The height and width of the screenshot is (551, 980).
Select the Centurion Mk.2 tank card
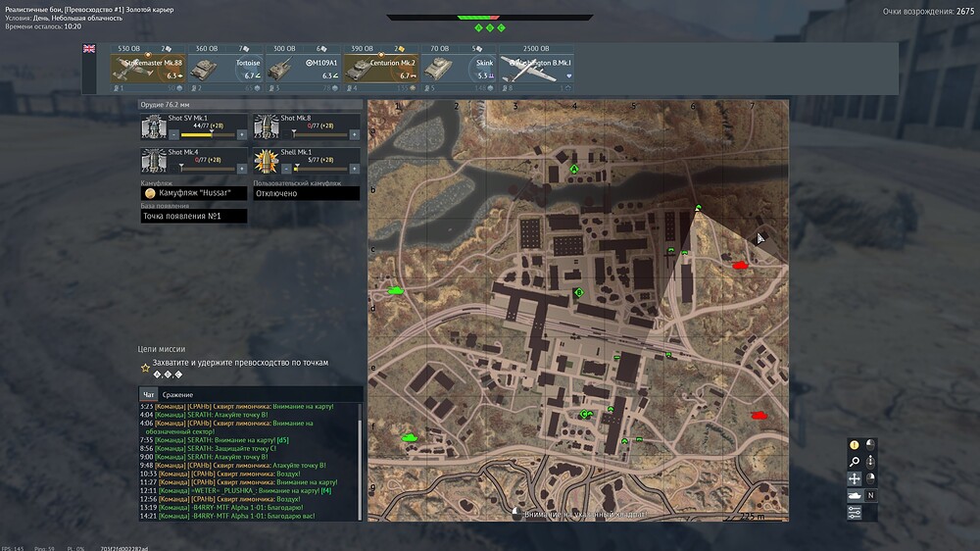(380, 69)
